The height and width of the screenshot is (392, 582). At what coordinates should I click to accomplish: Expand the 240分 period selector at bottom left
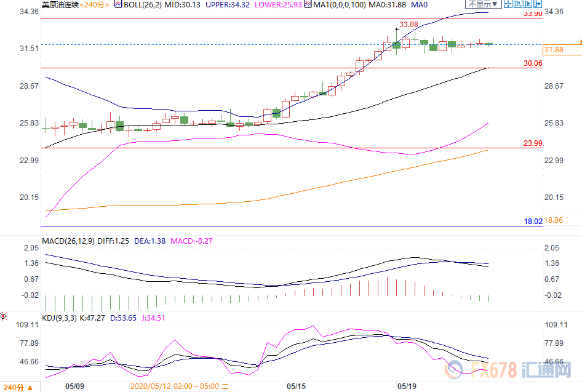click(x=15, y=387)
